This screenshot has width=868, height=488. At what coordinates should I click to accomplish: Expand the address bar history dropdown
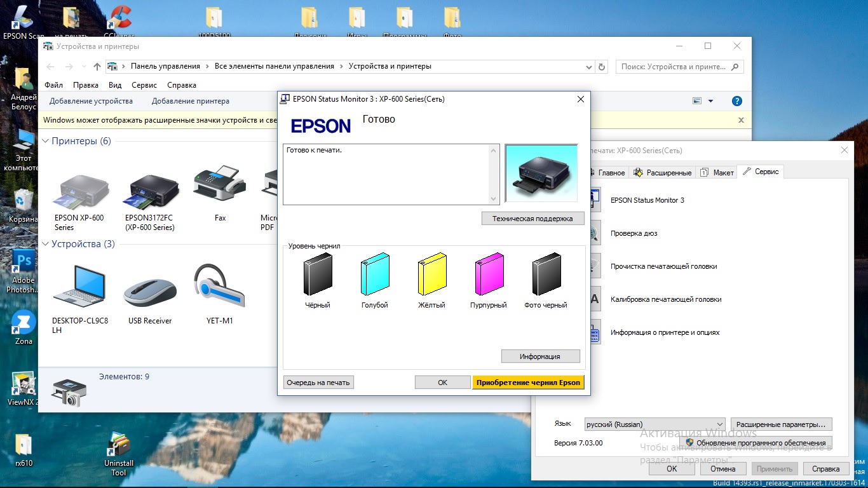tap(588, 66)
